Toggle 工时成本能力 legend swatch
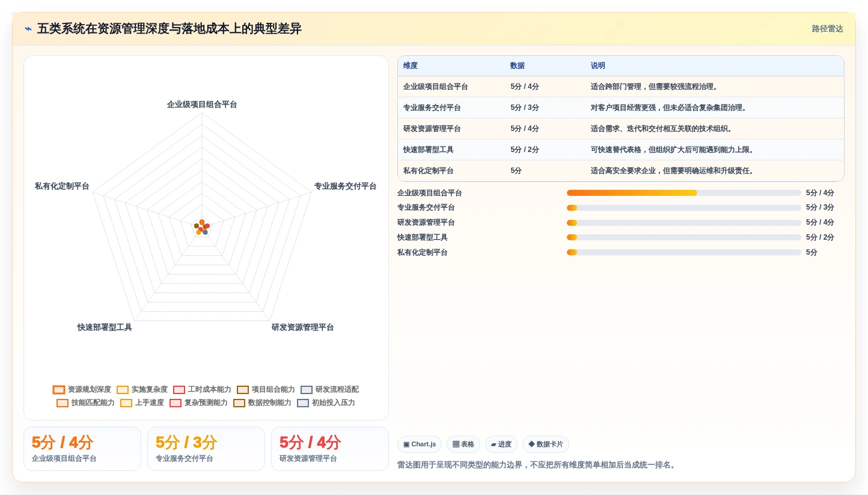 pos(179,390)
